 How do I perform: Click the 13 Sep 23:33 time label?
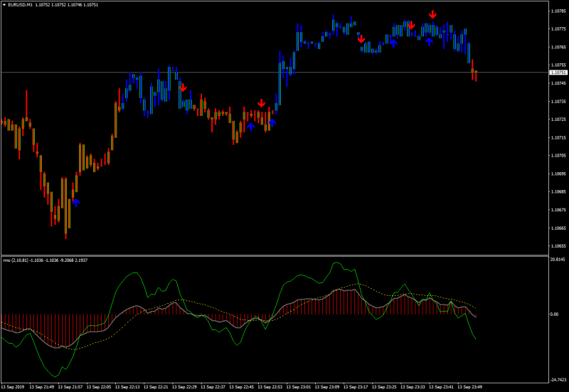point(413,387)
